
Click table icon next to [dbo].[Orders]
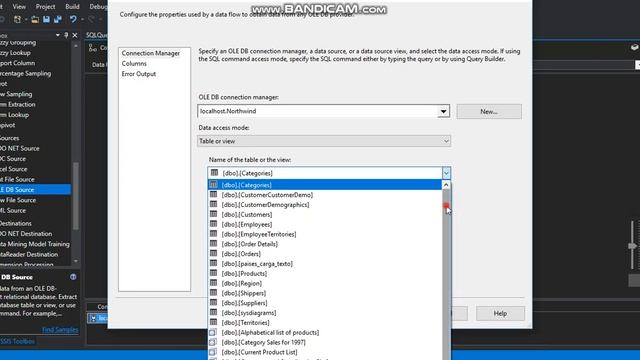pos(213,253)
